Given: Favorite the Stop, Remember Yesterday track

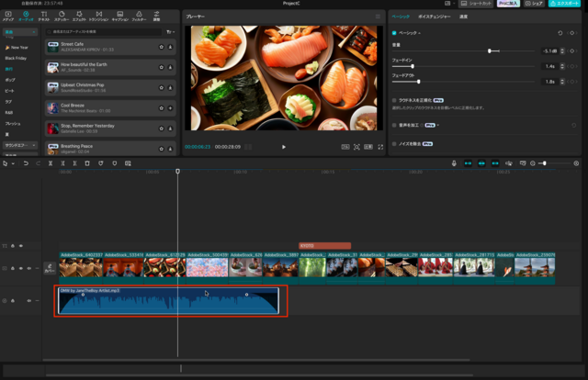Looking at the screenshot, I should click(162, 129).
